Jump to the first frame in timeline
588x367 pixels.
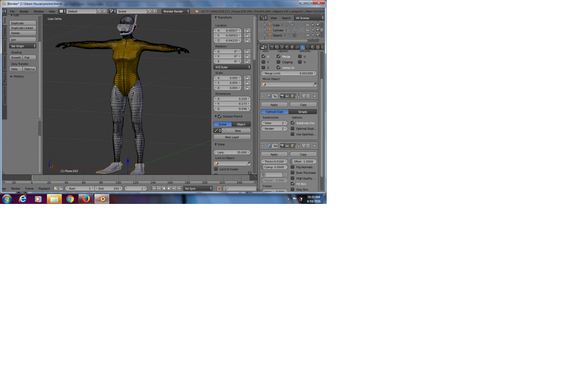coord(154,188)
